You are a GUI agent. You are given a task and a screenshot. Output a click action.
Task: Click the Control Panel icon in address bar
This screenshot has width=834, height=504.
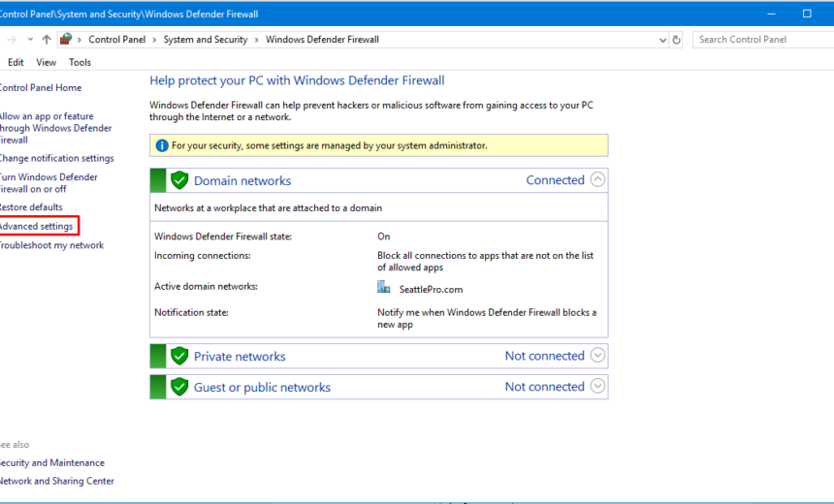coord(66,39)
